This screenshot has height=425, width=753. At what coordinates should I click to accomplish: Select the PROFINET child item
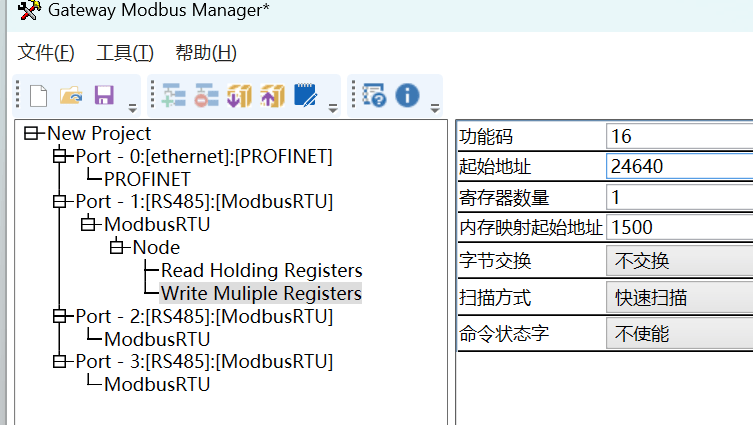(147, 179)
